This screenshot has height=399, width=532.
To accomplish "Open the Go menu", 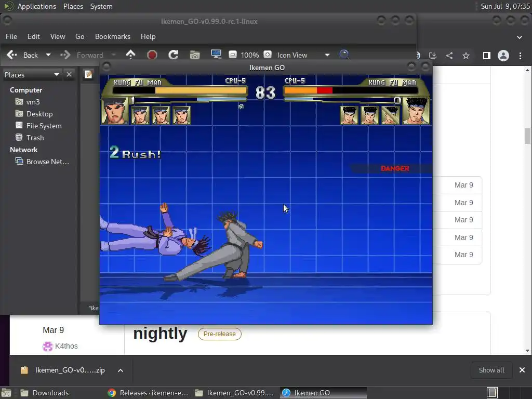I will coord(79,36).
